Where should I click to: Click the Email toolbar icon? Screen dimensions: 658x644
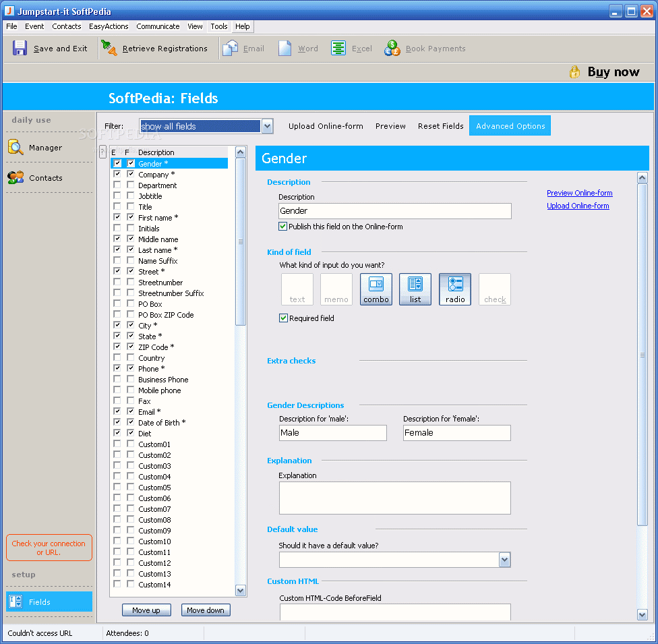(230, 49)
